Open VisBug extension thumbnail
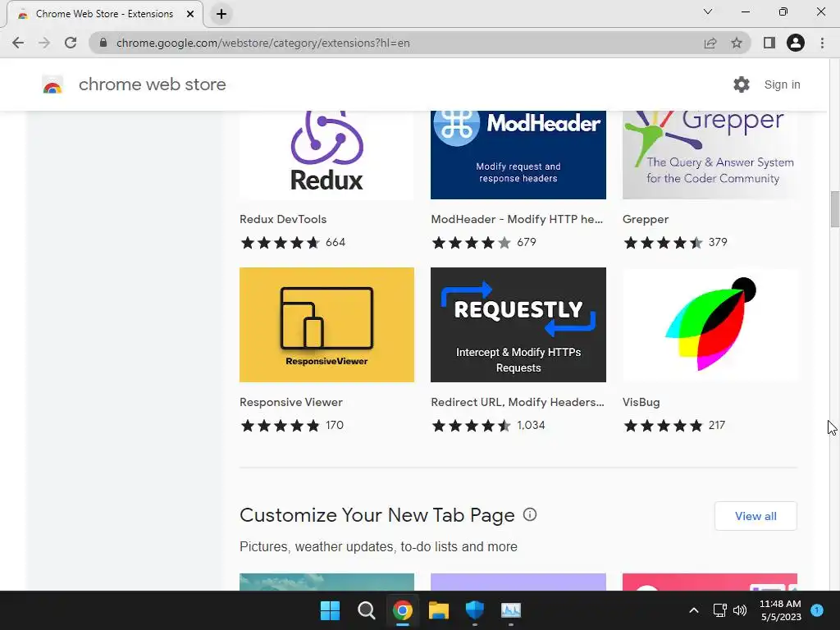Viewport: 840px width, 630px height. click(x=710, y=325)
